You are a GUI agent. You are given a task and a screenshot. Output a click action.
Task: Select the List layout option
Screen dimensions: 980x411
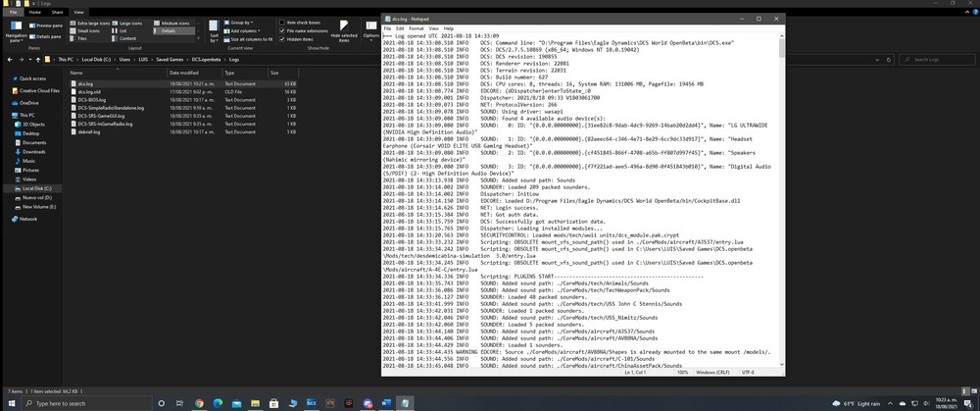[120, 30]
